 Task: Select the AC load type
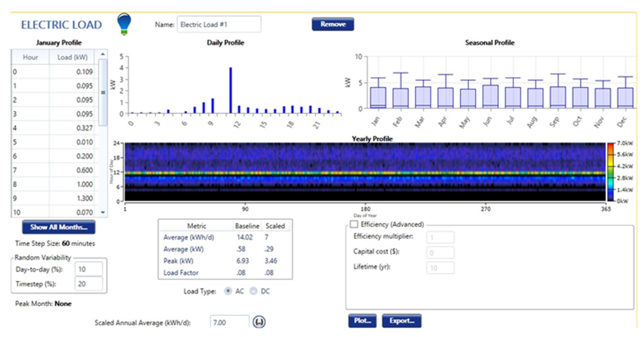coord(228,291)
